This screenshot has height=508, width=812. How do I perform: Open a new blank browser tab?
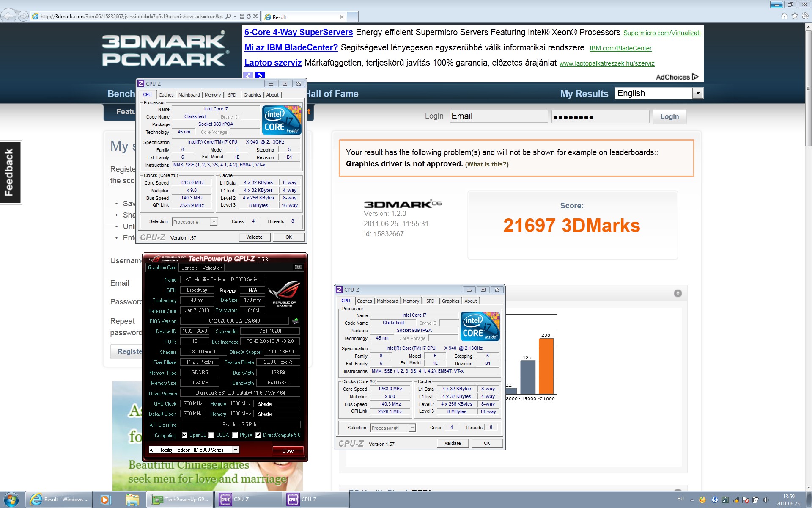(353, 17)
